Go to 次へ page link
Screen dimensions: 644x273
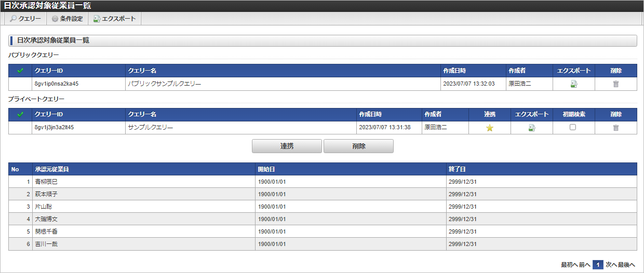(611, 265)
